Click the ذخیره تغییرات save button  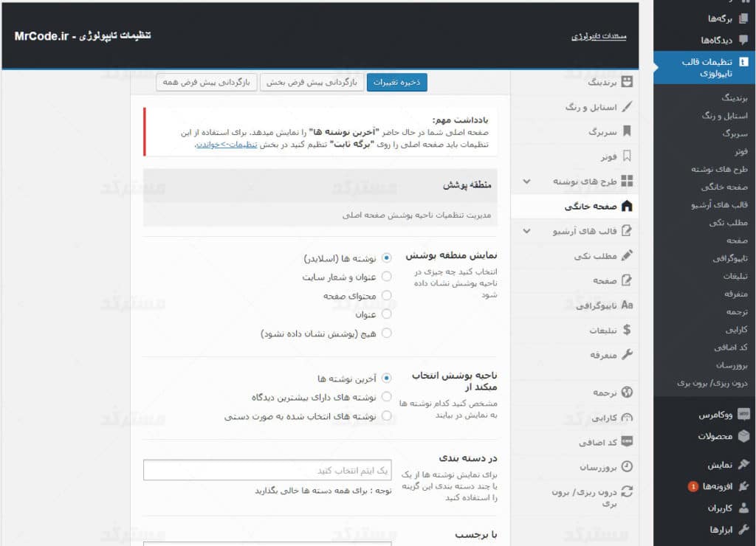(x=396, y=83)
